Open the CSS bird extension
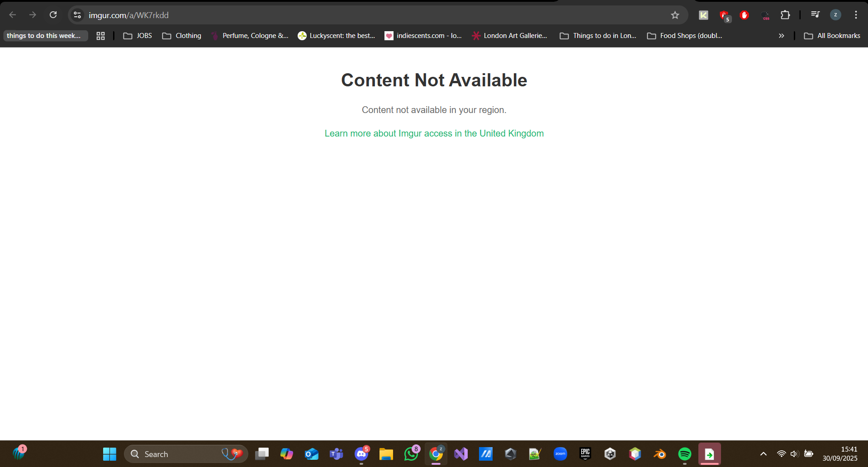868x467 pixels. click(765, 15)
